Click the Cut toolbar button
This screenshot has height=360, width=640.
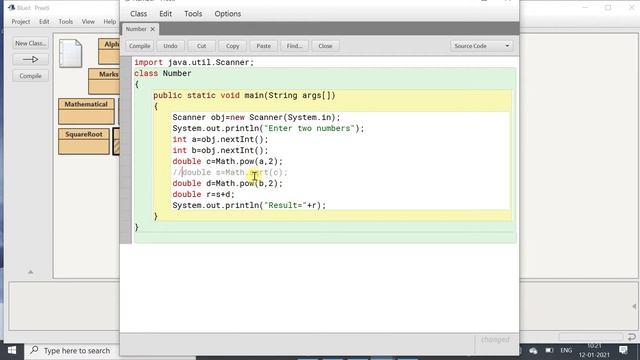click(202, 46)
